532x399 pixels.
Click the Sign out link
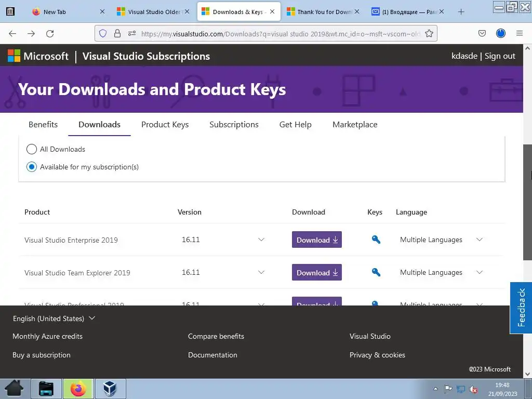pos(500,56)
